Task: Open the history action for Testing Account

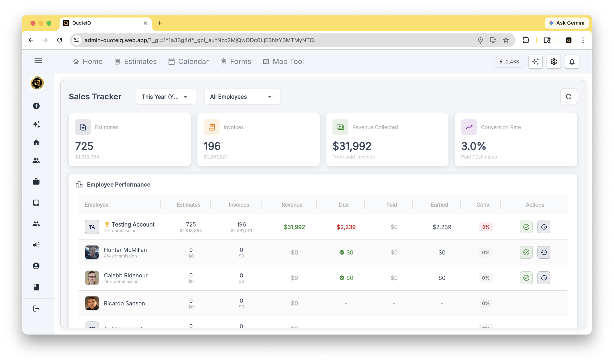Action: [x=544, y=227]
